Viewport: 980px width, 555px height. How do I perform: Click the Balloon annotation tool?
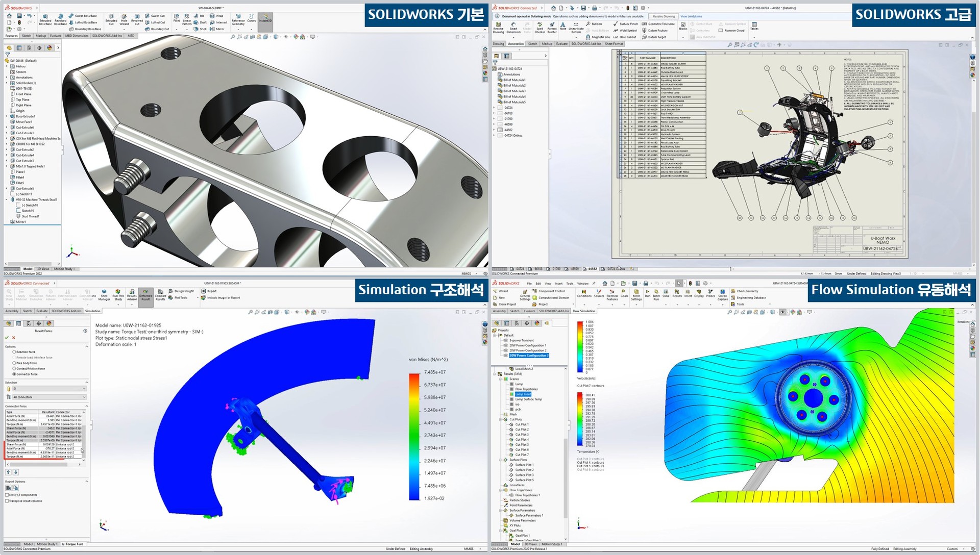click(x=594, y=24)
